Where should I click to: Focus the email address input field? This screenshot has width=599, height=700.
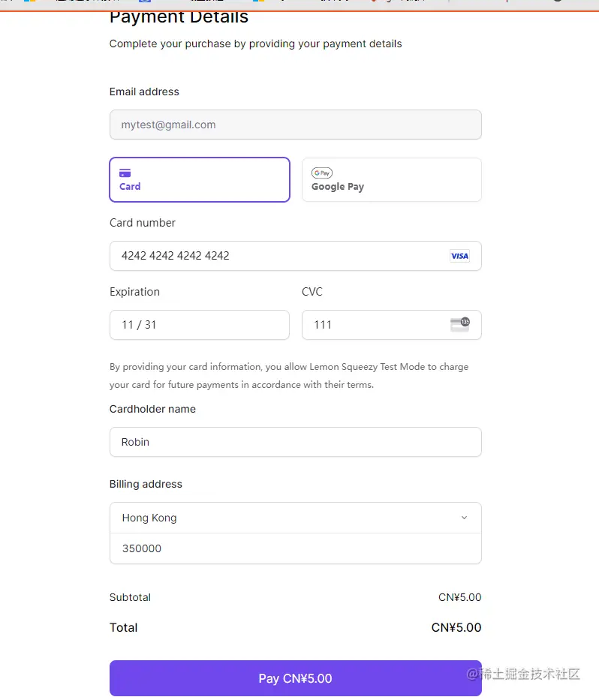coord(295,125)
